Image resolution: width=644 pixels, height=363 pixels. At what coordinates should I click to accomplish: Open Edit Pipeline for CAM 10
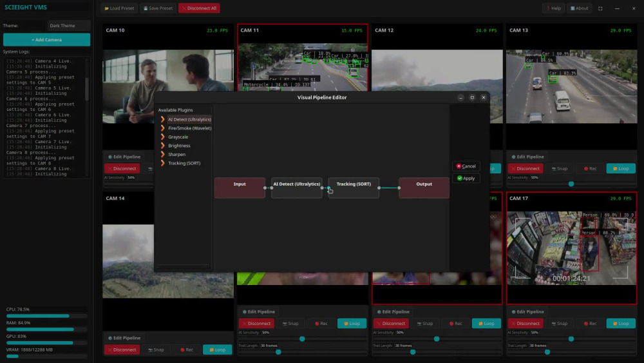124,157
